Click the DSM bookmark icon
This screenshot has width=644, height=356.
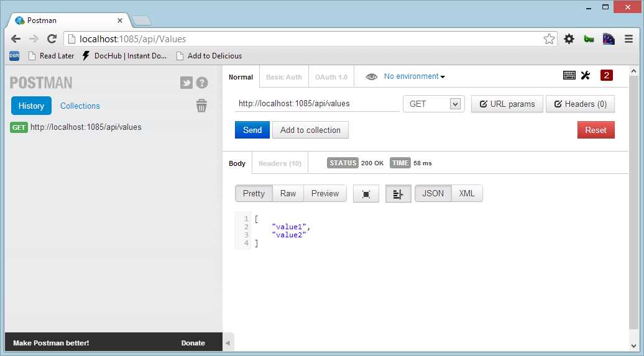pos(14,56)
